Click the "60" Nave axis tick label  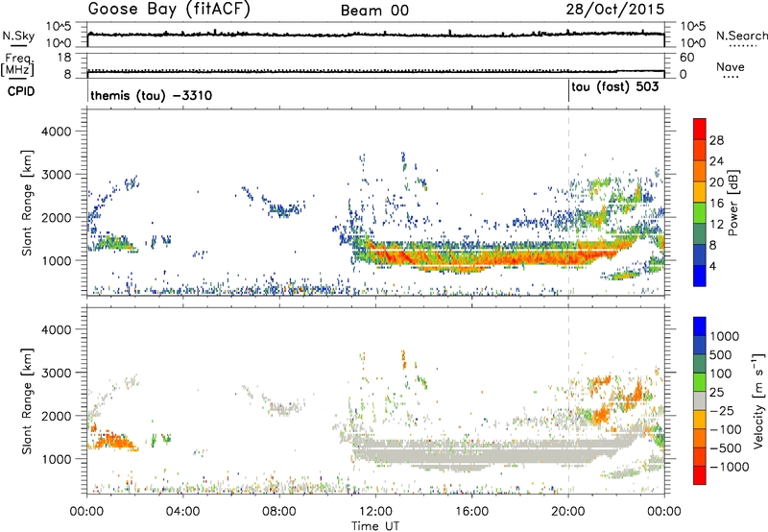click(x=686, y=58)
